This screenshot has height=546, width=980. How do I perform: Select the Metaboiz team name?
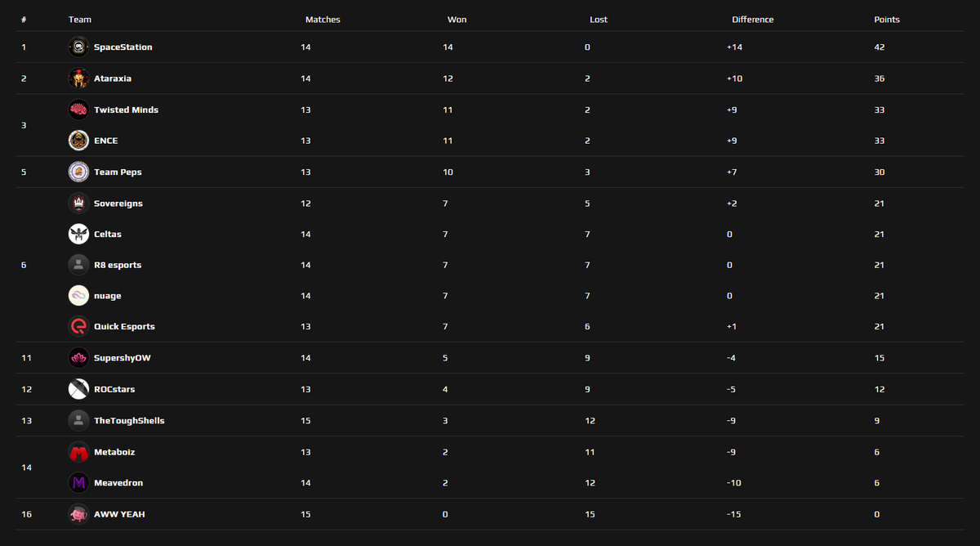coord(114,451)
